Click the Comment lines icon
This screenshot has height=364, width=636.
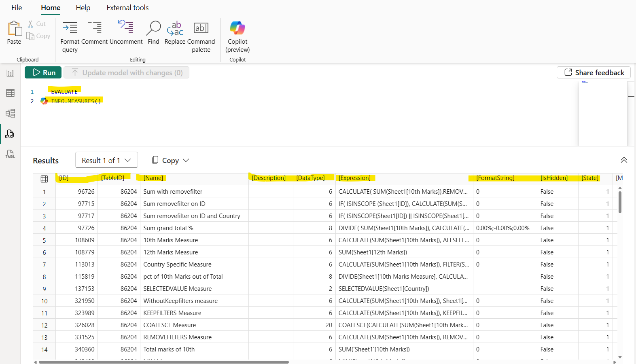pyautogui.click(x=95, y=28)
